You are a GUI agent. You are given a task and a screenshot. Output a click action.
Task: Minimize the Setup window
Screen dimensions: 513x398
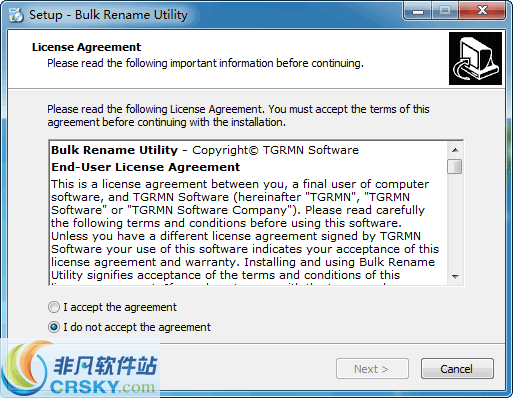418,11
